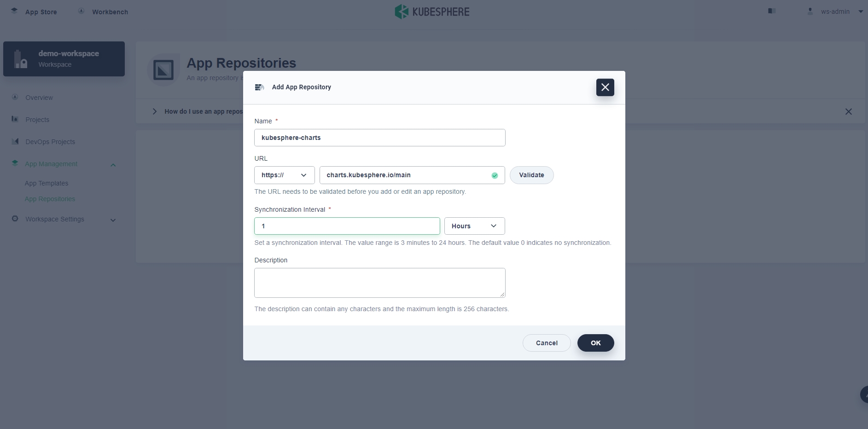Click the Overview sidebar icon

(x=15, y=97)
